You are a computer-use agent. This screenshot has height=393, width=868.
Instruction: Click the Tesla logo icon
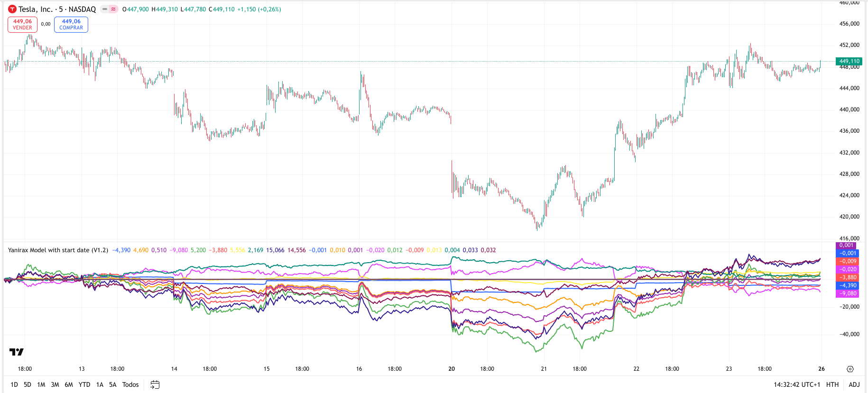click(x=12, y=9)
